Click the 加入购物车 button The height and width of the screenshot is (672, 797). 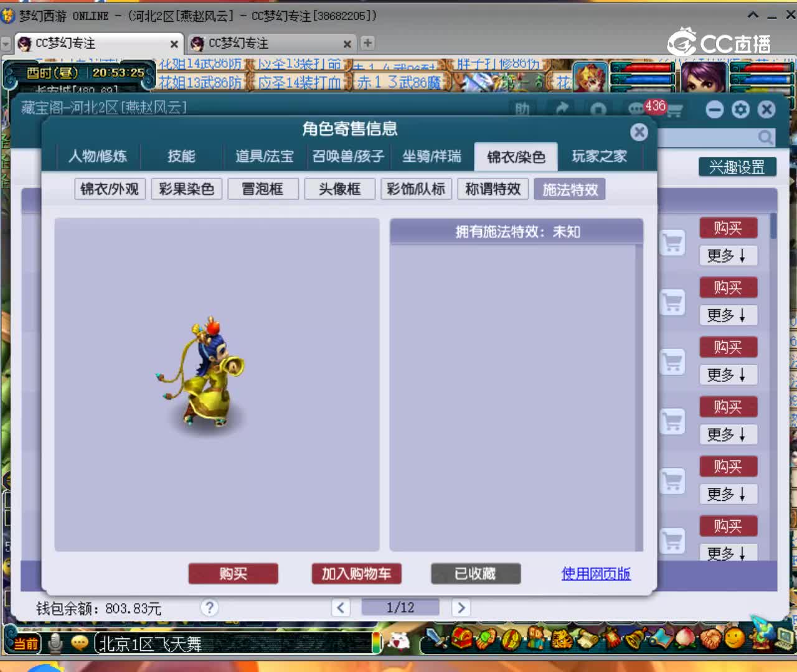pyautogui.click(x=356, y=574)
